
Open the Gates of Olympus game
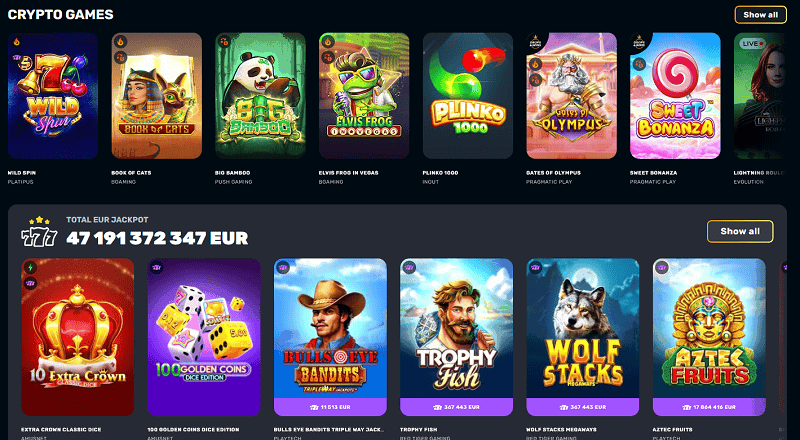[571, 95]
